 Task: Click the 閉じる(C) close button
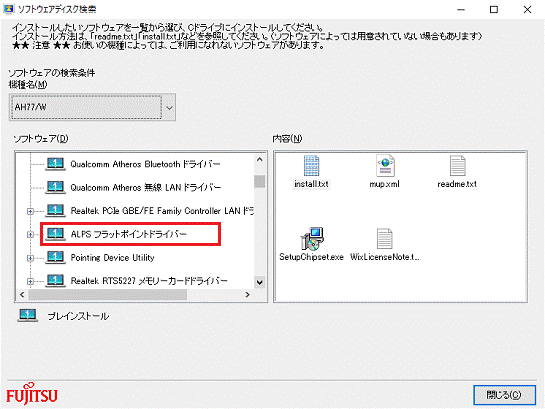tap(504, 395)
